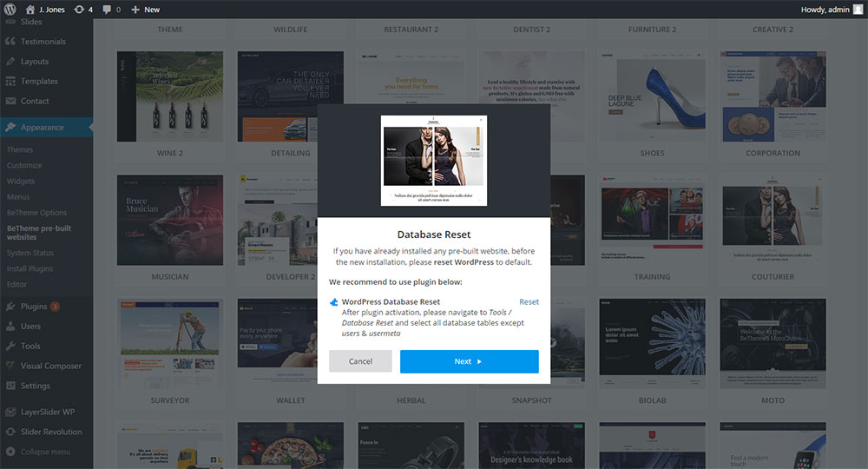Open the updates icon showing 4
Viewport: 868px width, 469px height.
(83, 10)
